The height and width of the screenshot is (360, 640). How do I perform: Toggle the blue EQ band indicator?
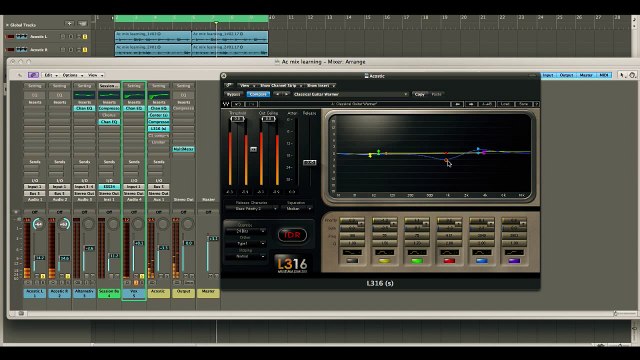click(x=482, y=260)
